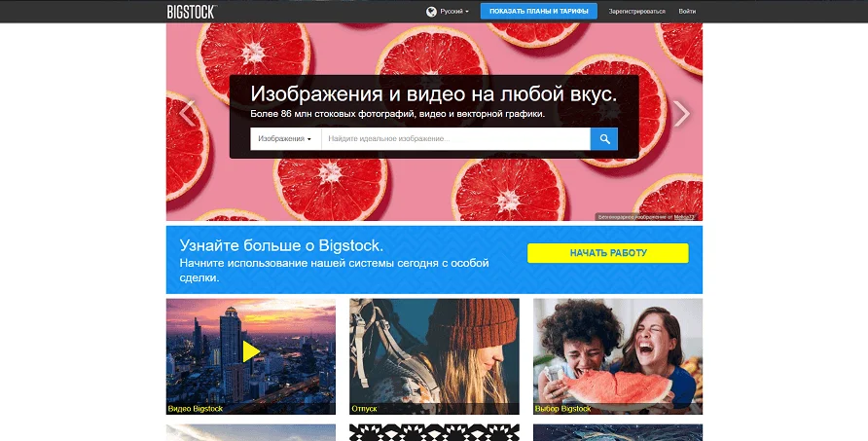
Task: Expand the Русский language dropdown
Action: click(x=453, y=12)
